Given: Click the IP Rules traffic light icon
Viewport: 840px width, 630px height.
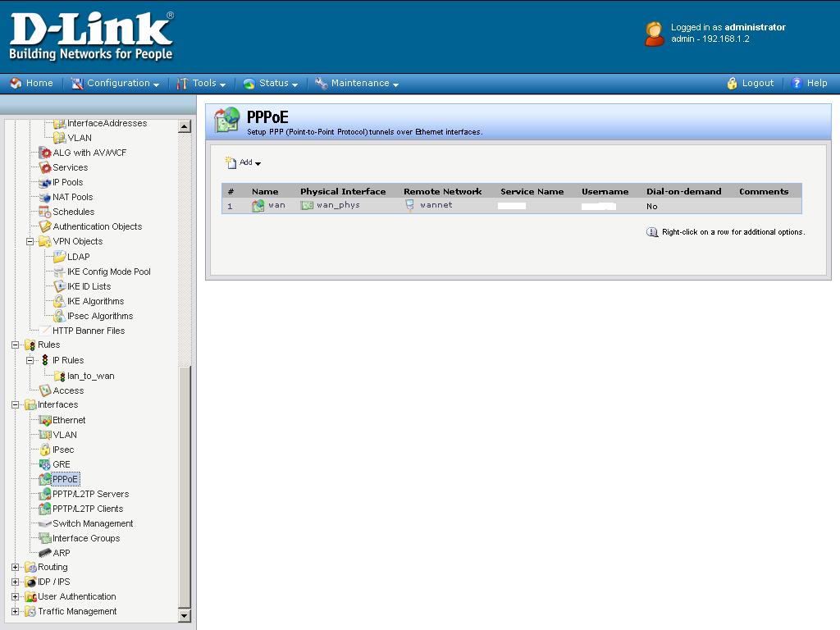Looking at the screenshot, I should [45, 360].
